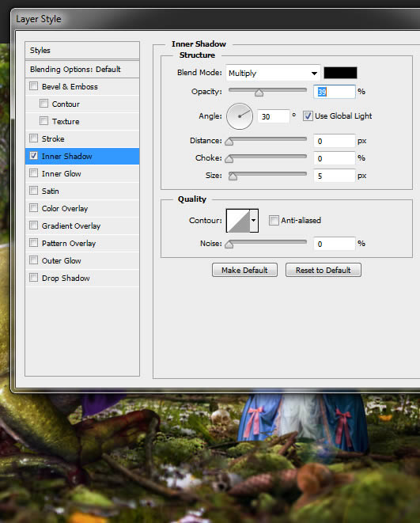Select the Stroke style entry
This screenshot has height=523, width=420.
click(x=82, y=138)
